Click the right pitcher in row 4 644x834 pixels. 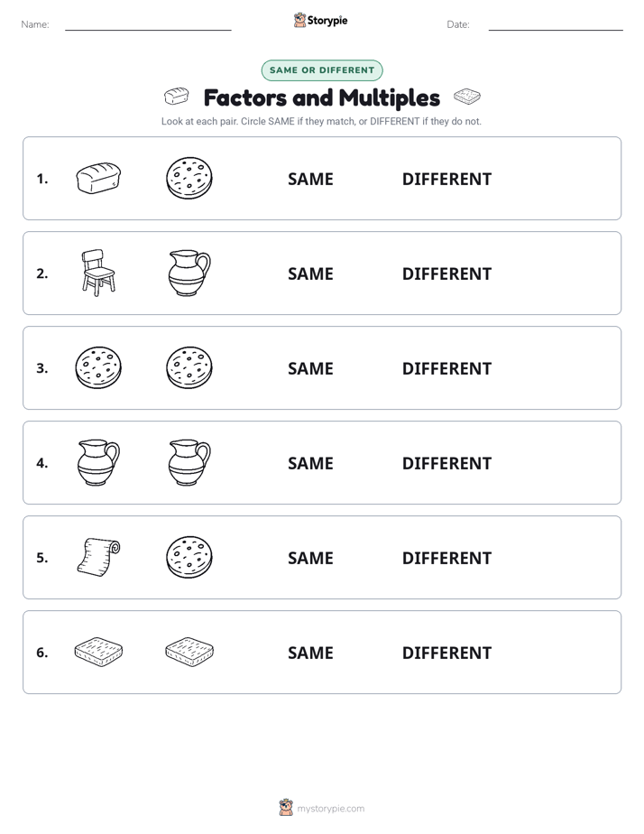tap(189, 462)
